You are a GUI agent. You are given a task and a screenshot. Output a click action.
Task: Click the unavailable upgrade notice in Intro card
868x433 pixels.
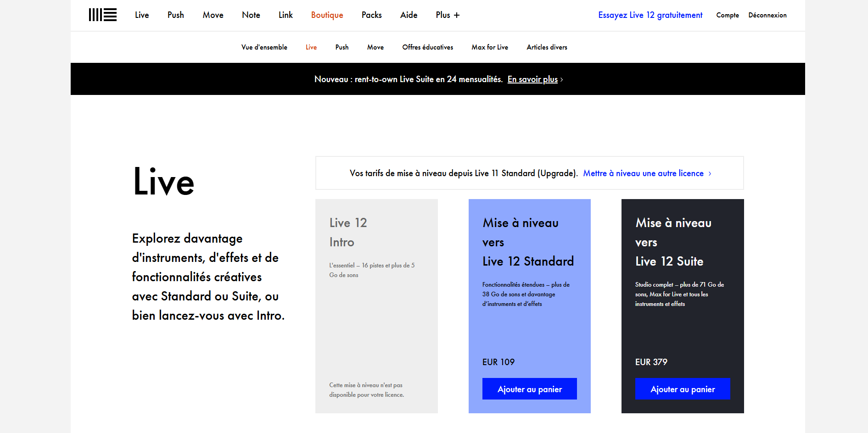click(x=367, y=390)
